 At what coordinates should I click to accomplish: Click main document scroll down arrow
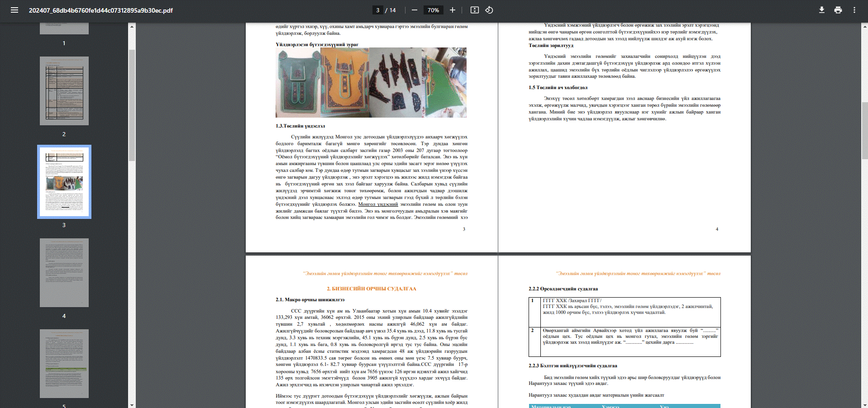[x=865, y=405]
